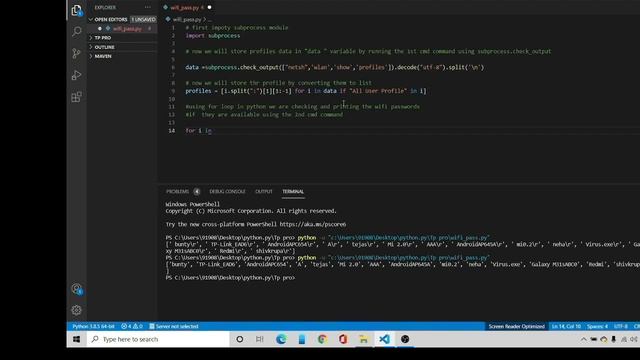Click the line 6 'data =subprocess.check_output' code
Image resolution: width=640 pixels, height=360 pixels.
tap(334, 67)
